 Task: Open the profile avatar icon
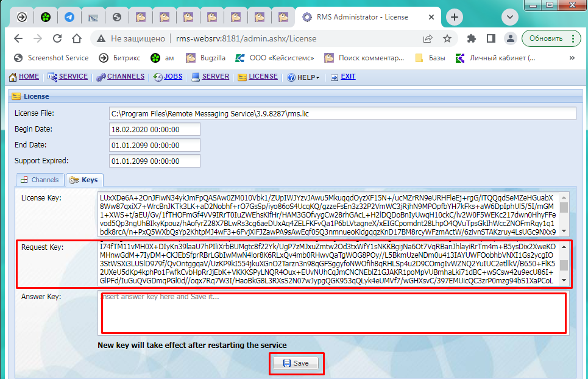point(511,38)
